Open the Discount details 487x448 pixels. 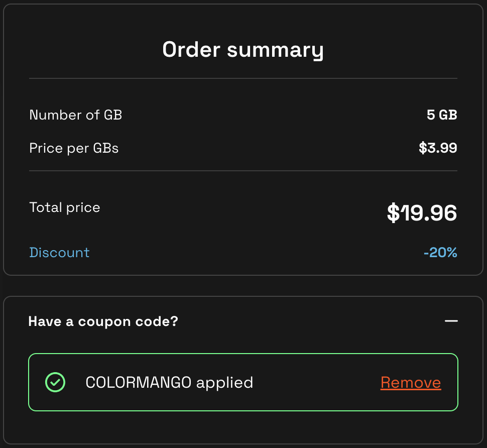click(59, 253)
